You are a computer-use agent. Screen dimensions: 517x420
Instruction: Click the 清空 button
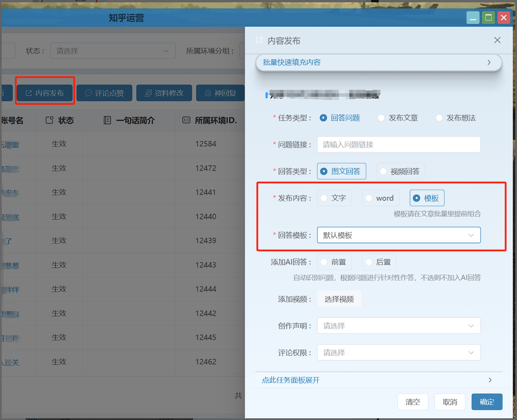coord(413,402)
